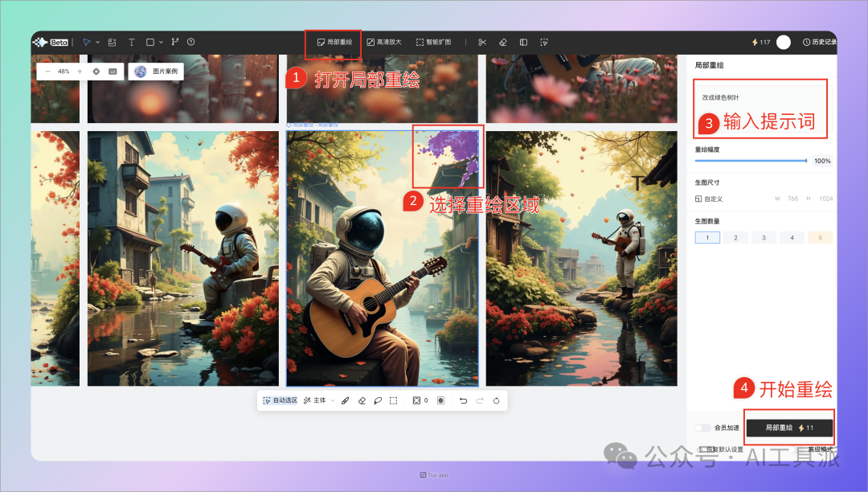Expand the shape tool dropdown arrow
This screenshot has width=868, height=492.
pyautogui.click(x=160, y=42)
